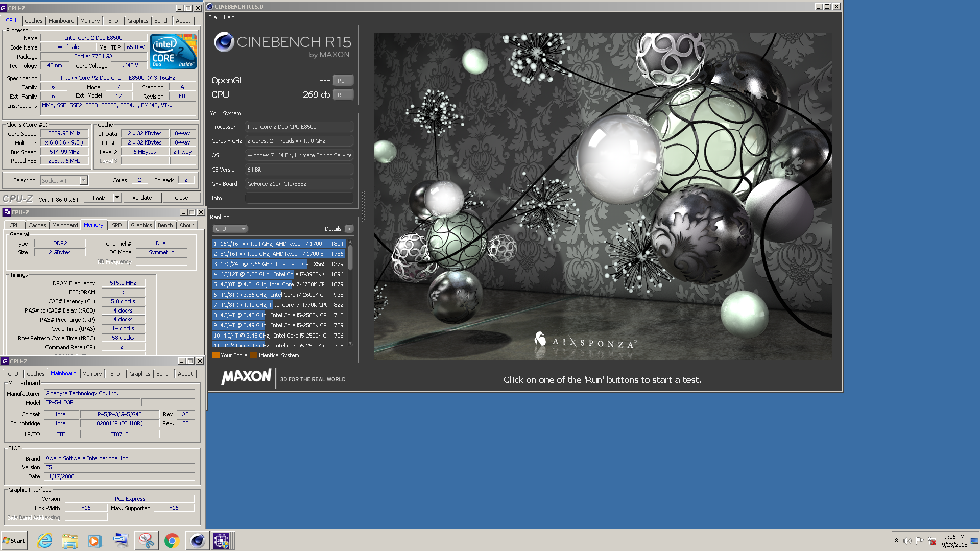This screenshot has height=551, width=980.
Task: Click the BIOS date 11/17/2008 field
Action: [x=119, y=476]
